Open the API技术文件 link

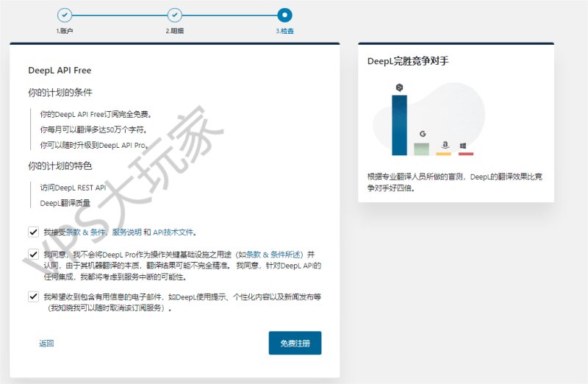click(173, 232)
